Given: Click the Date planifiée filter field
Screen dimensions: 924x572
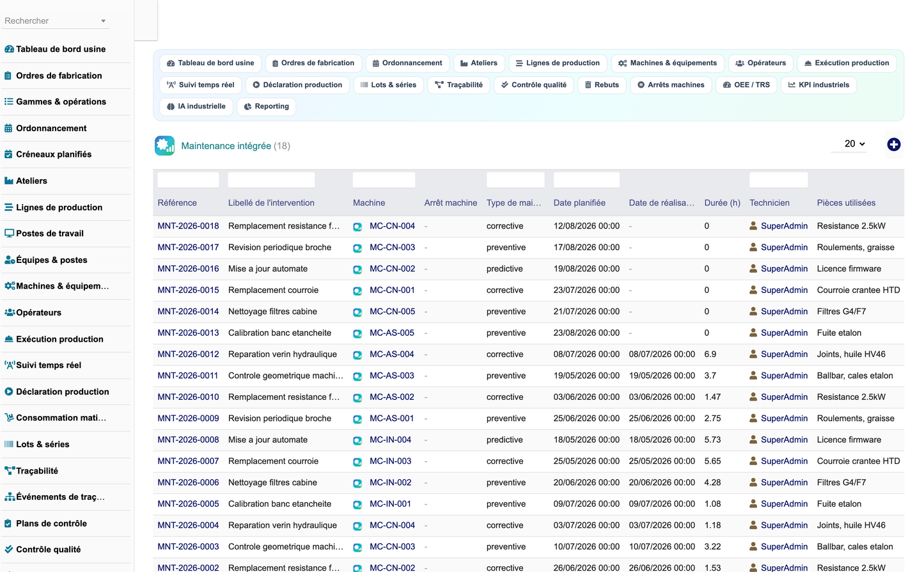Looking at the screenshot, I should pyautogui.click(x=586, y=180).
